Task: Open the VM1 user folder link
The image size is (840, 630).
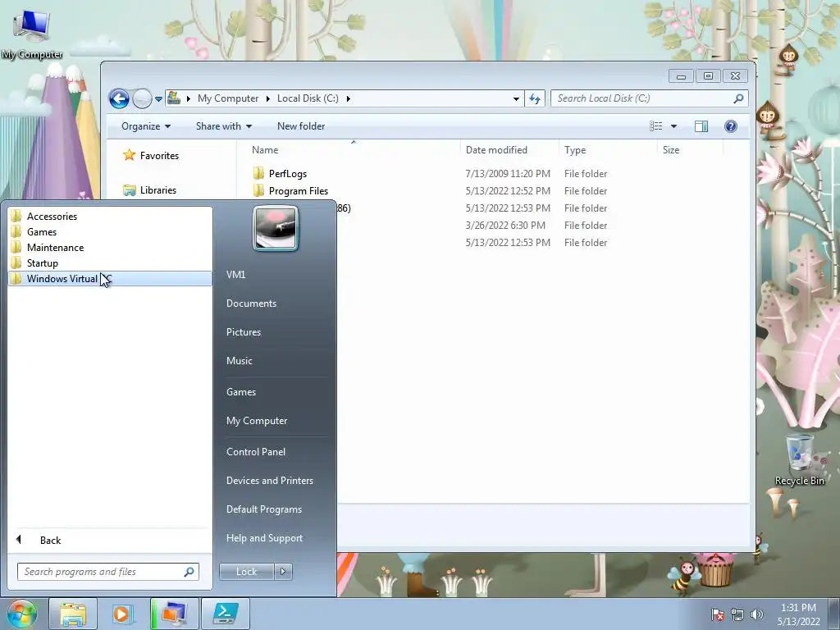Action: [x=235, y=274]
